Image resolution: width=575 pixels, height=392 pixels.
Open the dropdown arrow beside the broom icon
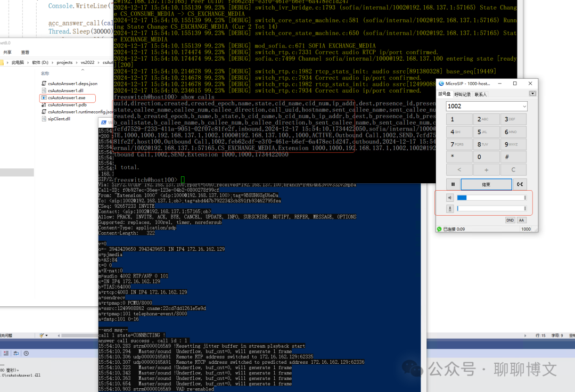[x=47, y=336]
